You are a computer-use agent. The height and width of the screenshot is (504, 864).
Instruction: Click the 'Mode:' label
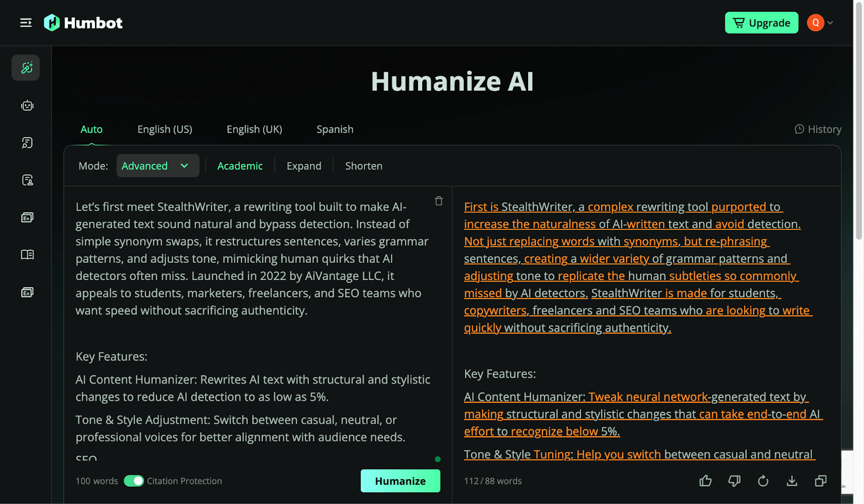coord(93,166)
